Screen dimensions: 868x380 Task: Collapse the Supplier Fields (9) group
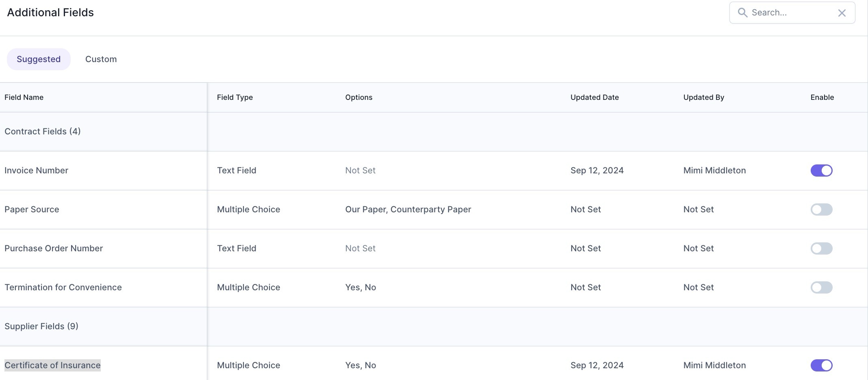pos(41,326)
